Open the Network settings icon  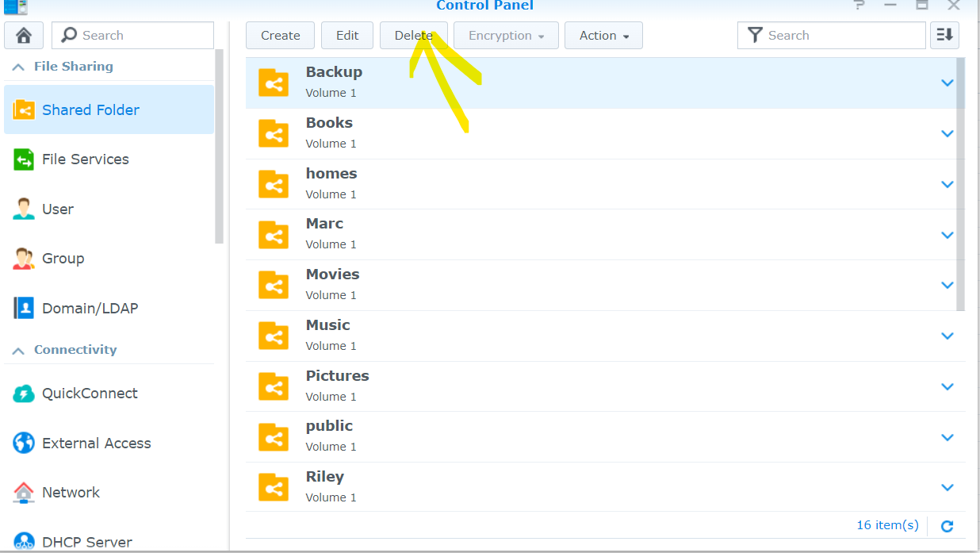[x=24, y=492]
